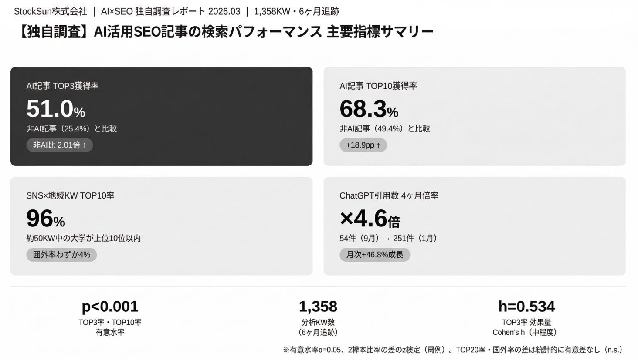
Task: Click the StockSun株式会社 company name
Action: (51, 12)
